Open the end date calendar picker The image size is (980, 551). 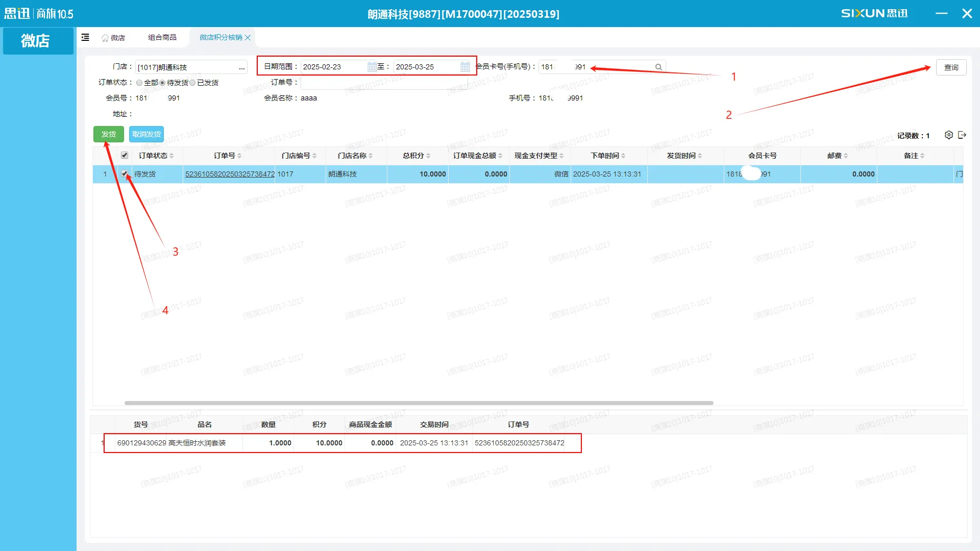click(464, 67)
